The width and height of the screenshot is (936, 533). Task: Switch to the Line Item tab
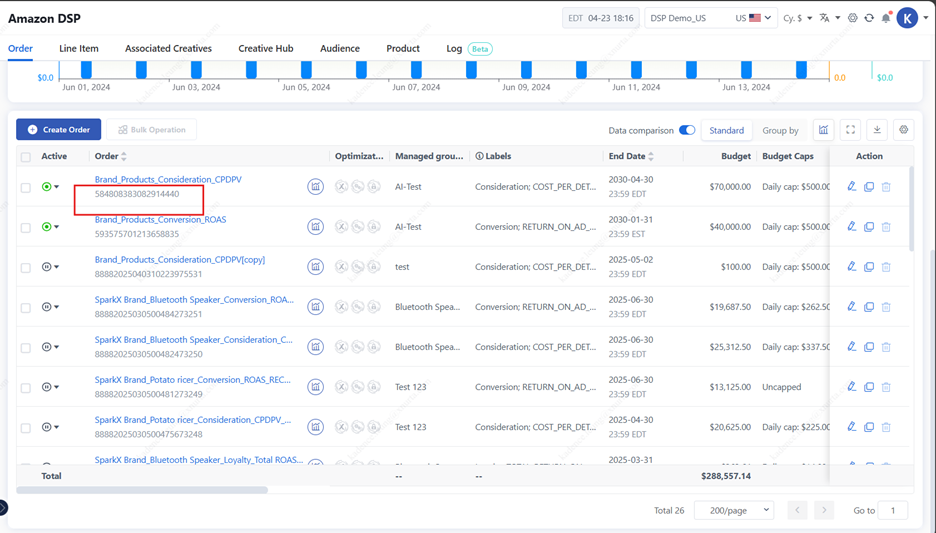(x=79, y=48)
